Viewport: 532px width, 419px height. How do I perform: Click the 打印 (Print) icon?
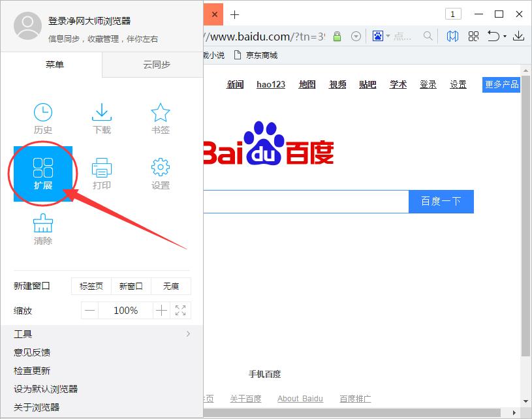pos(102,174)
